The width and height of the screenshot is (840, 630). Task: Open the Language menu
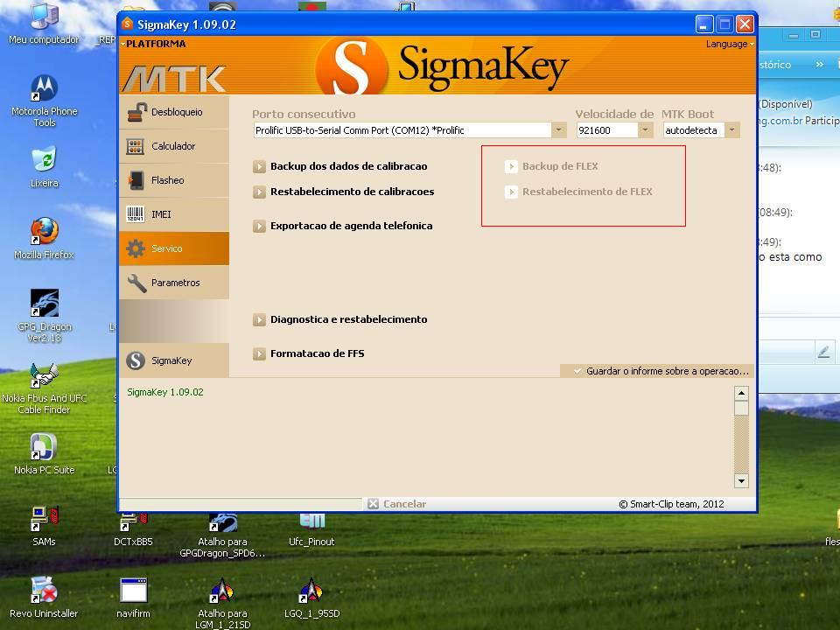729,44
